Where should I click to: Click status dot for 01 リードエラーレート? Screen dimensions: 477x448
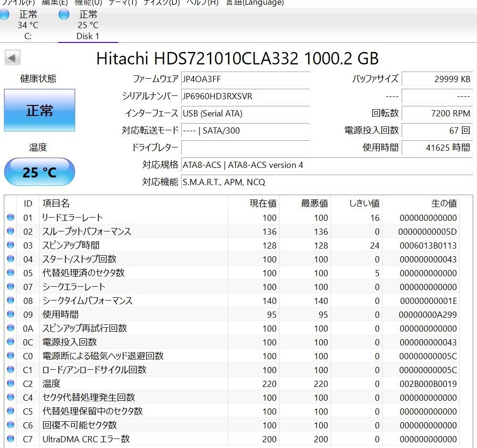(10, 217)
